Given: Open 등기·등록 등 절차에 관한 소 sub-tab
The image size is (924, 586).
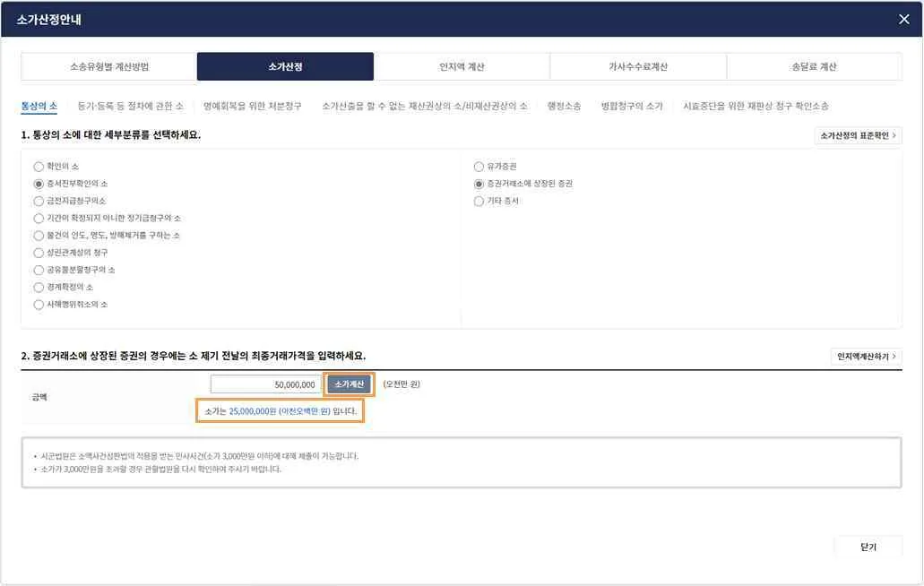Looking at the screenshot, I should point(130,106).
